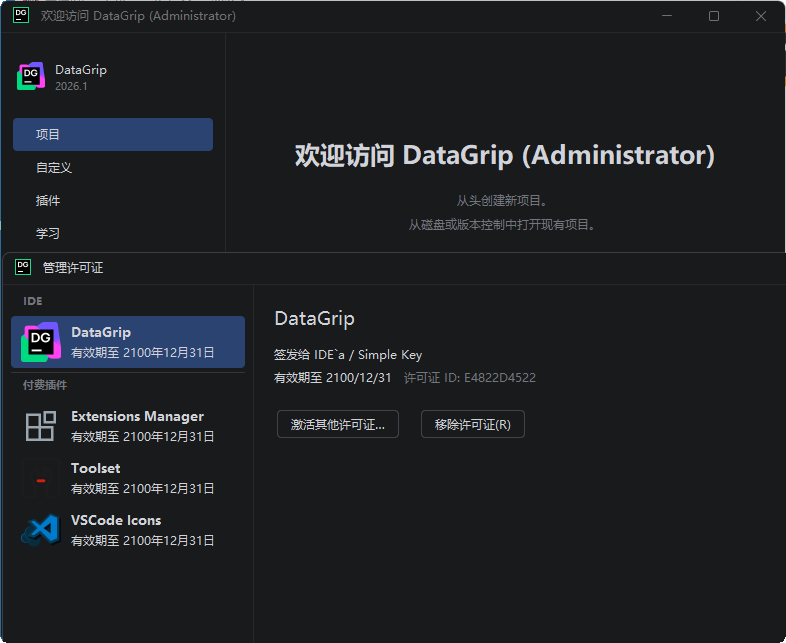This screenshot has width=786, height=643.
Task: Click the DataGrip icon in the welcome window title bar
Action: click(21, 16)
